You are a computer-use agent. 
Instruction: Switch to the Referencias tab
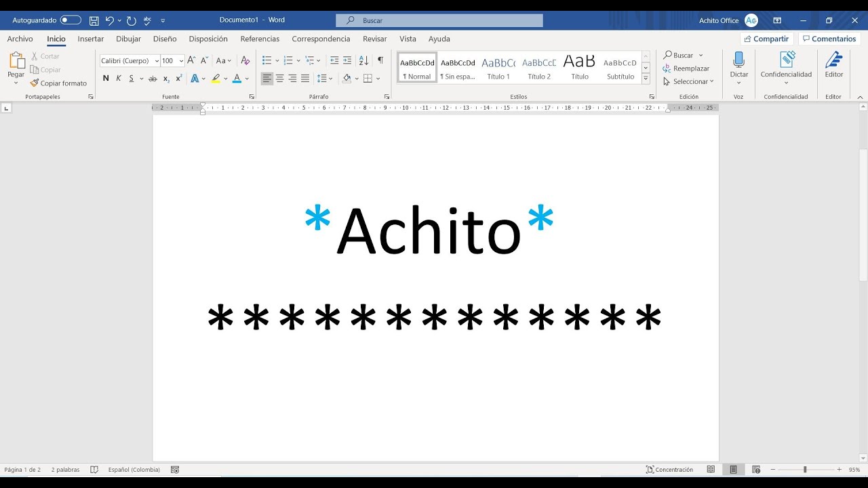point(260,39)
